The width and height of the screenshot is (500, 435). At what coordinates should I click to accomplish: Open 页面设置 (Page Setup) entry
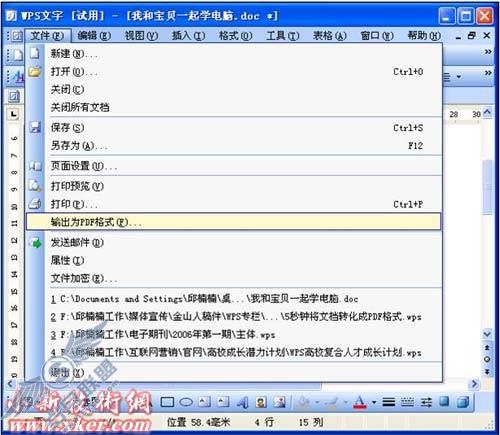coord(234,166)
